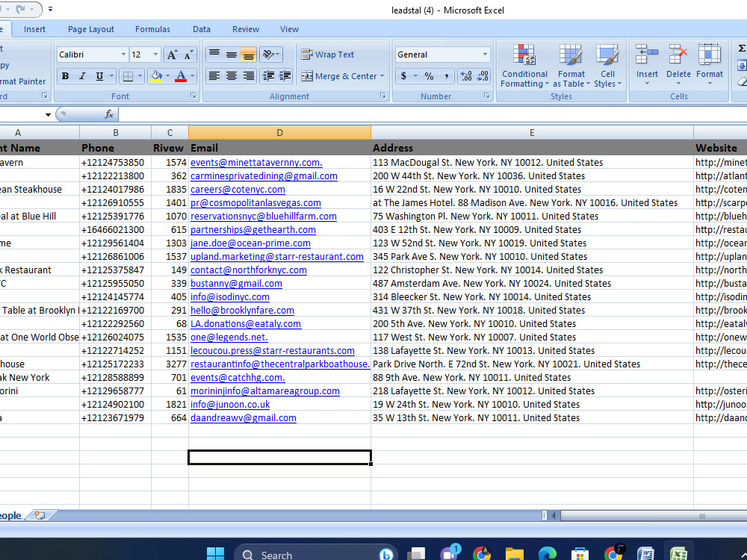
Task: Expand the Fill Color dropdown arrow
Action: pos(167,76)
